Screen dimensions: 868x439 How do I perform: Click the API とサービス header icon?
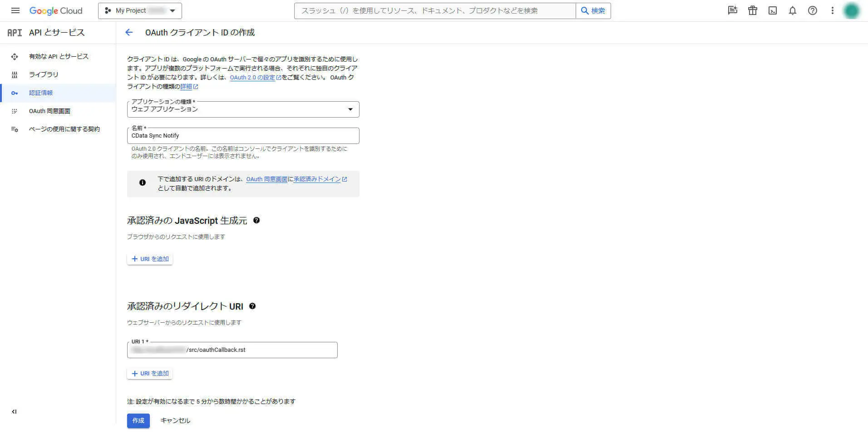[15, 33]
